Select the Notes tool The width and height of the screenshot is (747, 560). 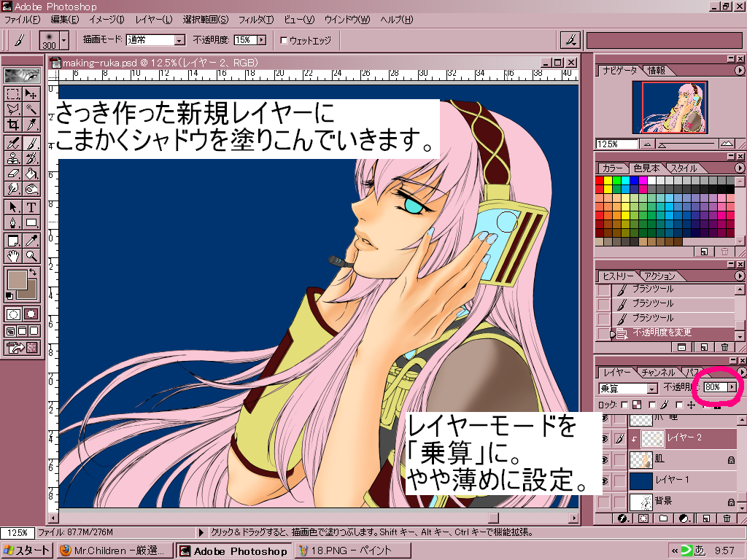[x=13, y=241]
